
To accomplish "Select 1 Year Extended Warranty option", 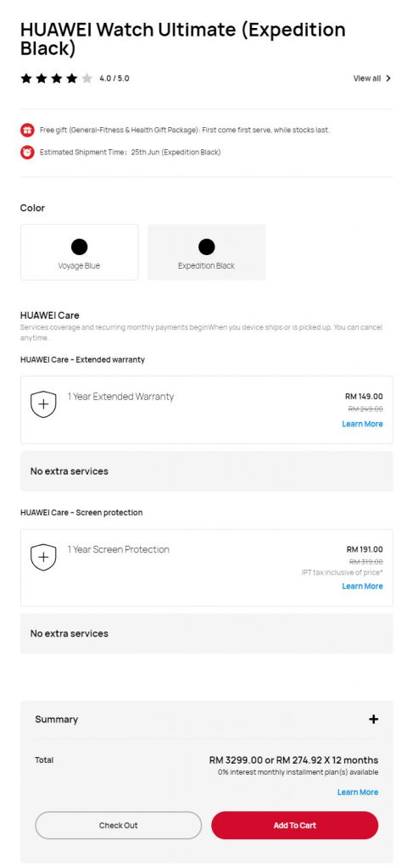I will [x=207, y=409].
